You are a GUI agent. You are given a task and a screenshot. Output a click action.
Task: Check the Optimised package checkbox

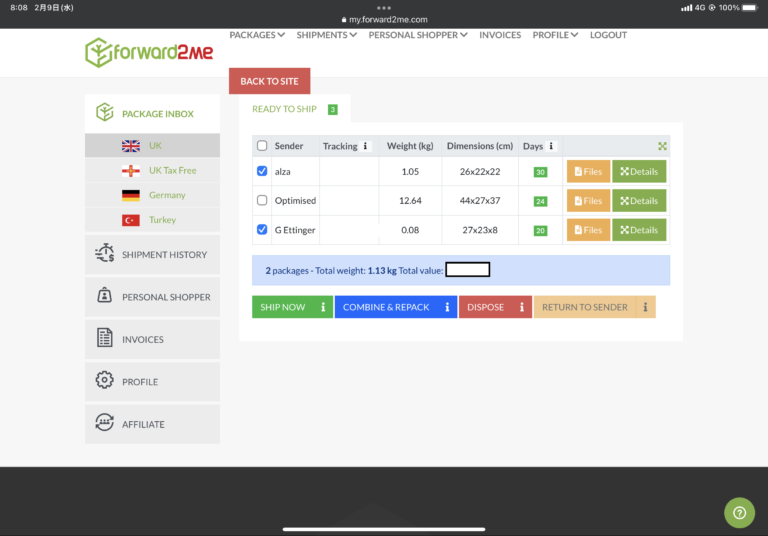(262, 200)
